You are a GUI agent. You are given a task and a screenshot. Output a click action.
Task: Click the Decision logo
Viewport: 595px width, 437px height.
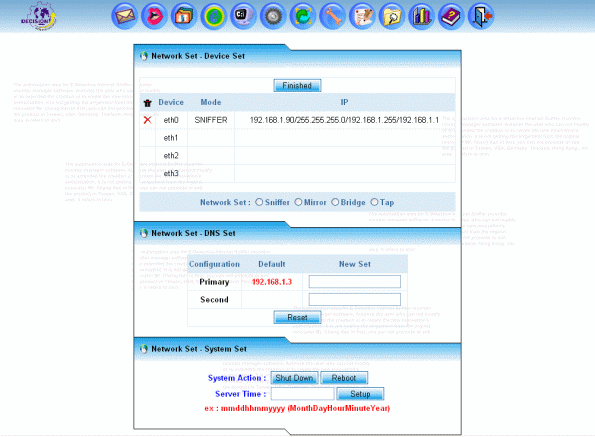pyautogui.click(x=39, y=16)
